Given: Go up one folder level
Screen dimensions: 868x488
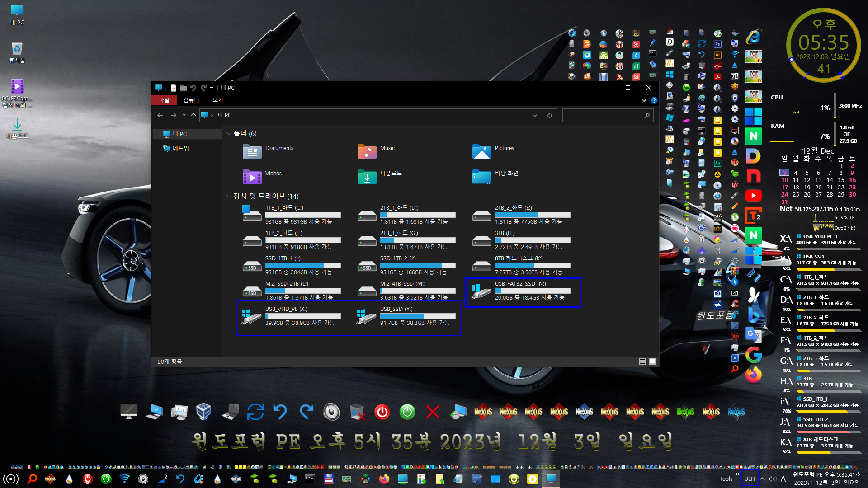Looking at the screenshot, I should 193,115.
